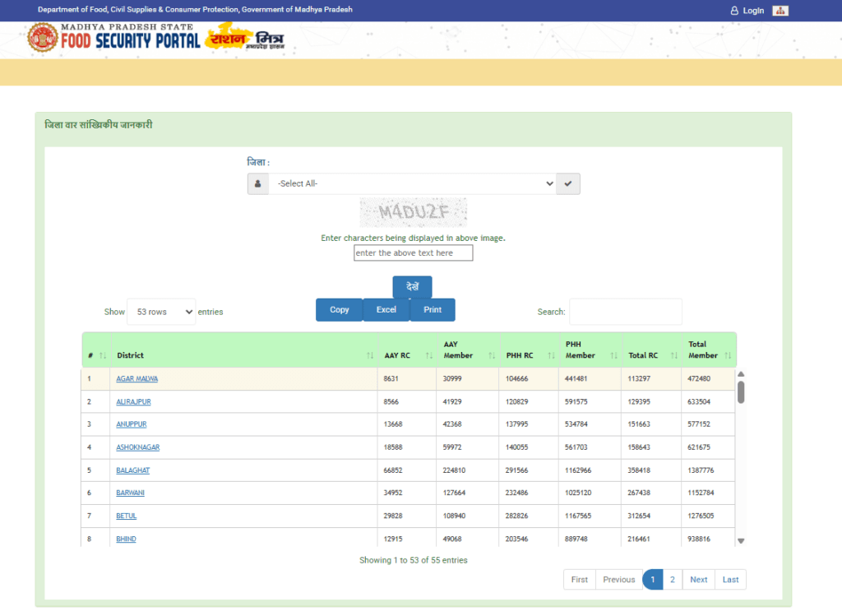Click the blue देखें submit button

click(412, 287)
